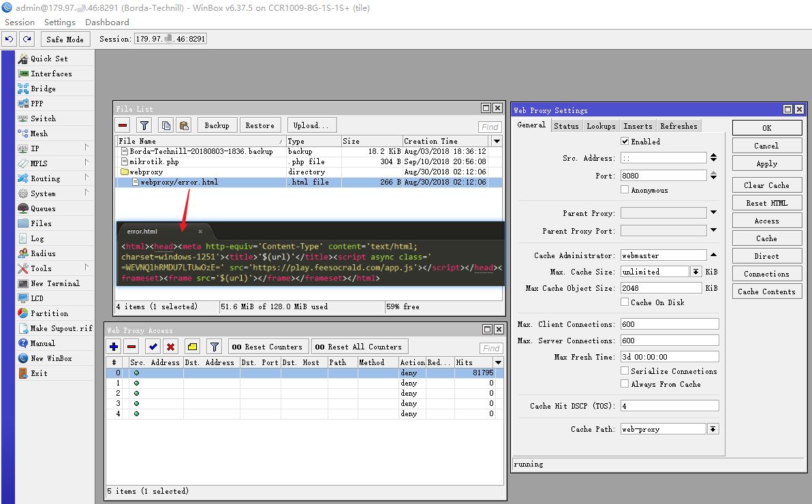The width and height of the screenshot is (812, 504).
Task: Open File List column selector dropdown
Action: coord(497,141)
